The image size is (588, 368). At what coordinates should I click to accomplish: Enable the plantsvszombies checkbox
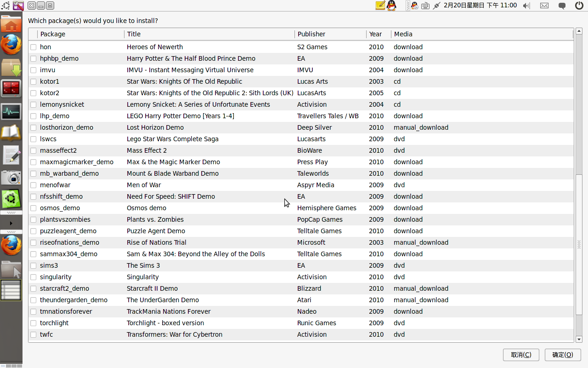point(34,219)
